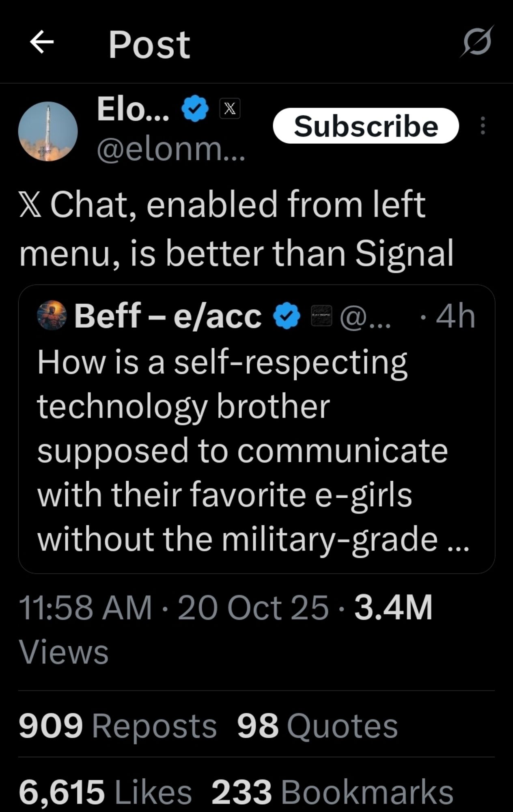Tap the 11:58 AM post timestamp
The width and height of the screenshot is (513, 812).
(85, 608)
